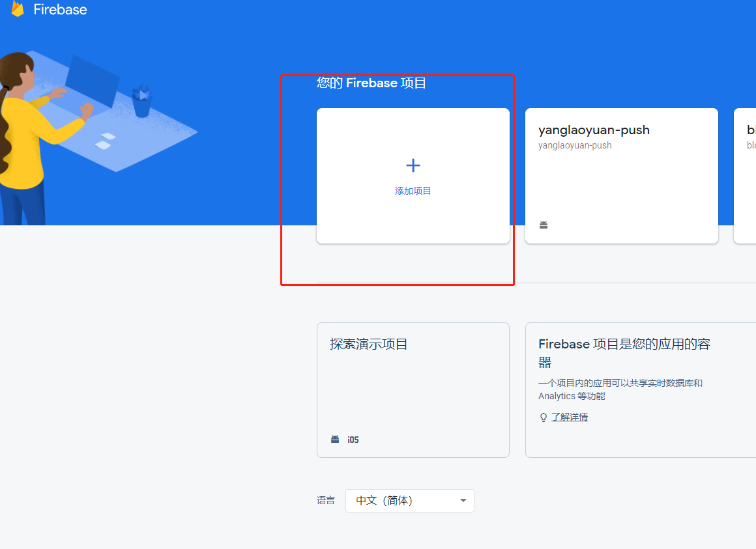Click the 您的 Firebase 项目 heading

tap(371, 83)
